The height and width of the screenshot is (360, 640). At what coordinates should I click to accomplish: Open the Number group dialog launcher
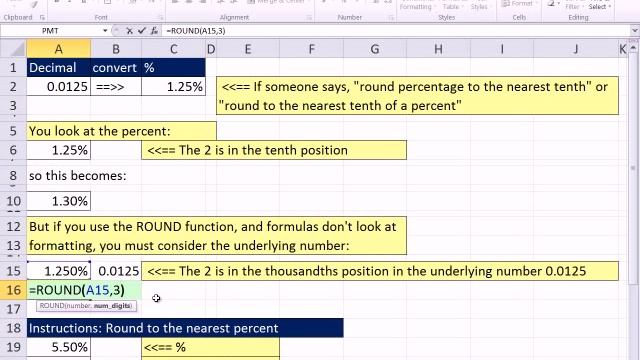click(391, 18)
